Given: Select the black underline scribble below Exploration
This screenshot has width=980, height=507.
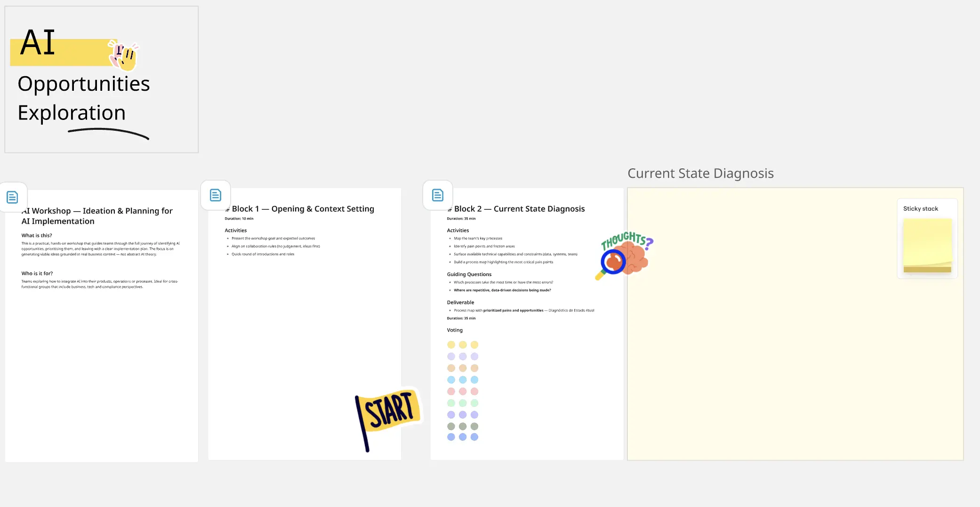Looking at the screenshot, I should pyautogui.click(x=109, y=133).
